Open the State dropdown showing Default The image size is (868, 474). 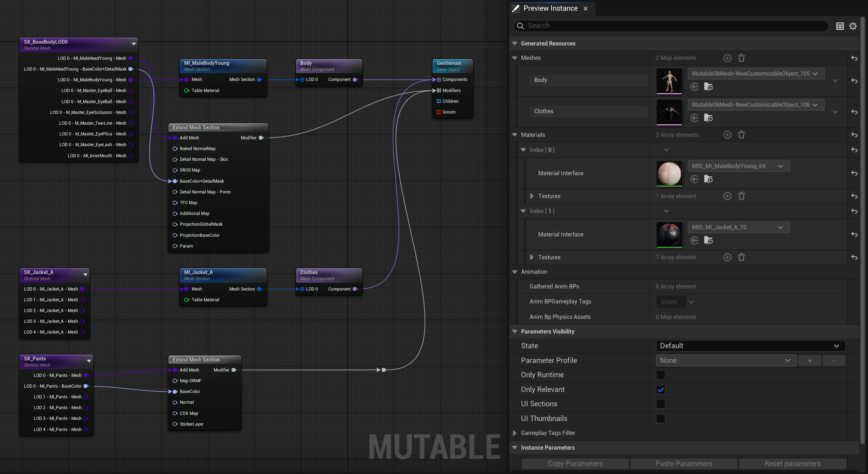coord(750,346)
